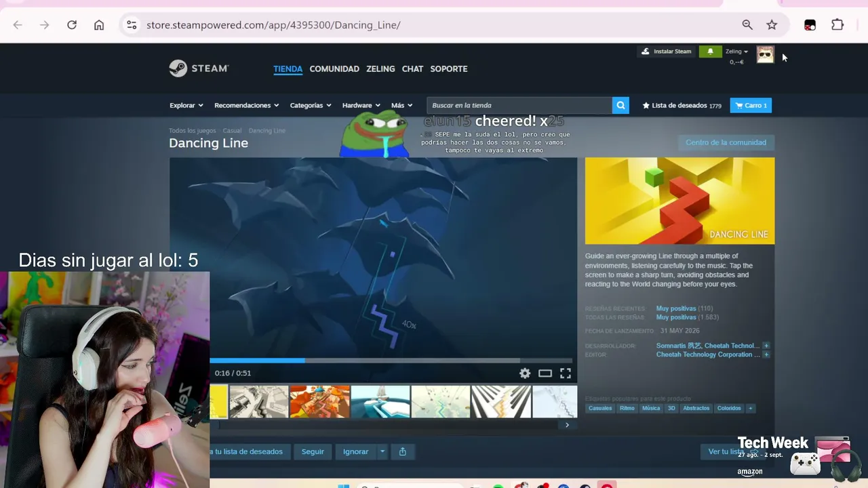Run the store search with magnifier button
The height and width of the screenshot is (488, 868).
[x=620, y=105]
